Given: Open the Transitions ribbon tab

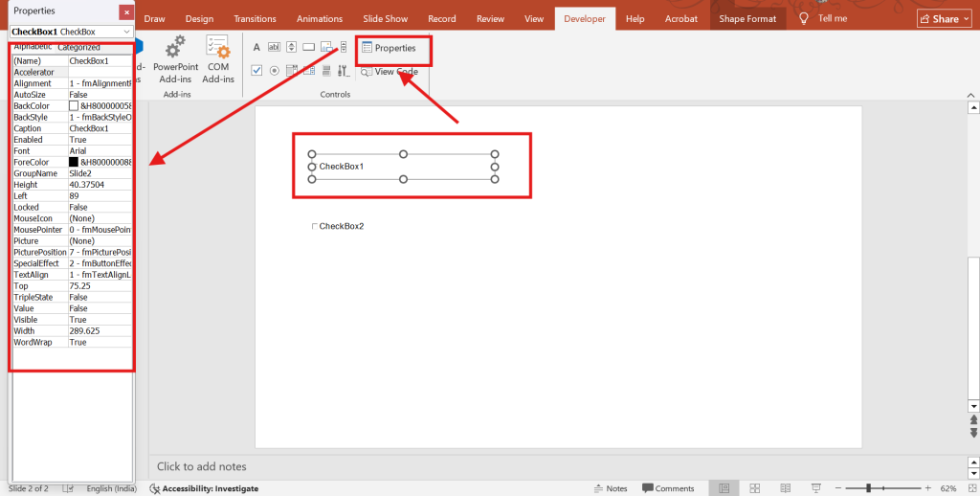Looking at the screenshot, I should (255, 18).
